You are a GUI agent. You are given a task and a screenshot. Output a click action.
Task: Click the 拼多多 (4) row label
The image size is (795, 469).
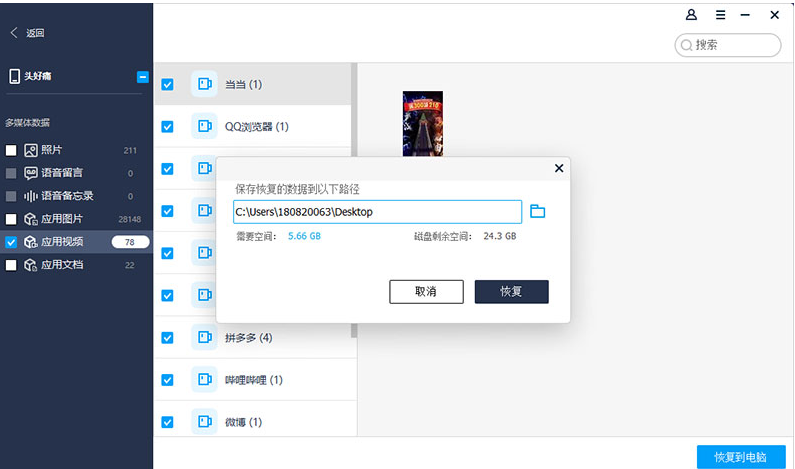[x=248, y=338]
